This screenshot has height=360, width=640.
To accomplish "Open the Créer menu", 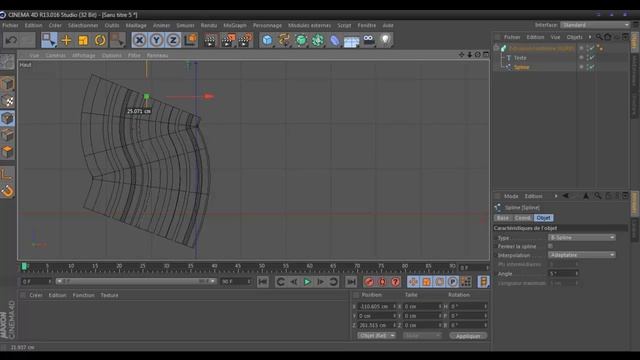I will click(x=55, y=25).
